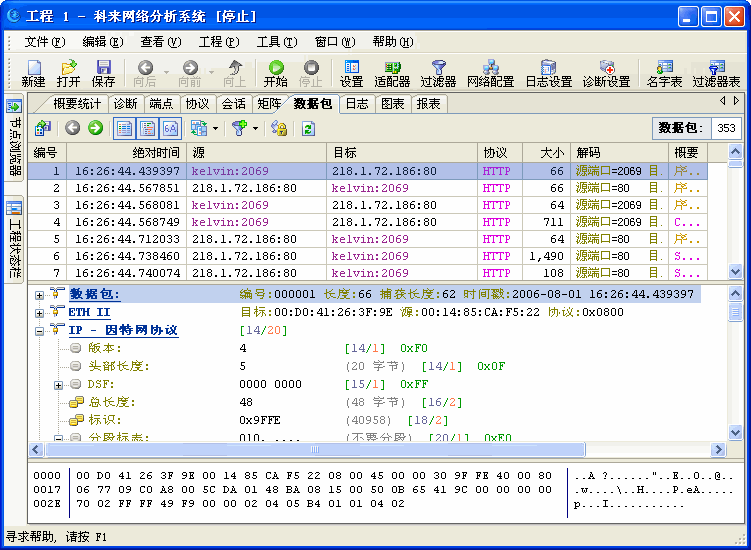Image resolution: width=751 pixels, height=550 pixels.
Task: Click decode pane scrollbar right arrow
Action: (718, 449)
